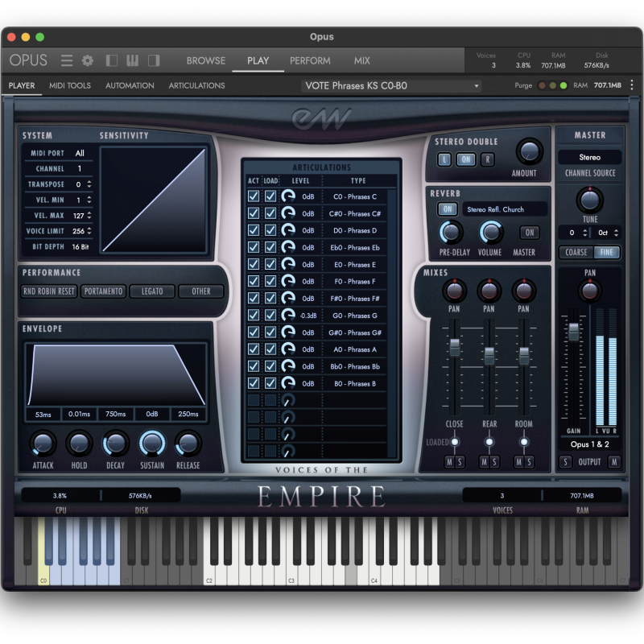Adjust level knob for C0 - Phrases C
This screenshot has height=644, width=644.
click(x=288, y=196)
